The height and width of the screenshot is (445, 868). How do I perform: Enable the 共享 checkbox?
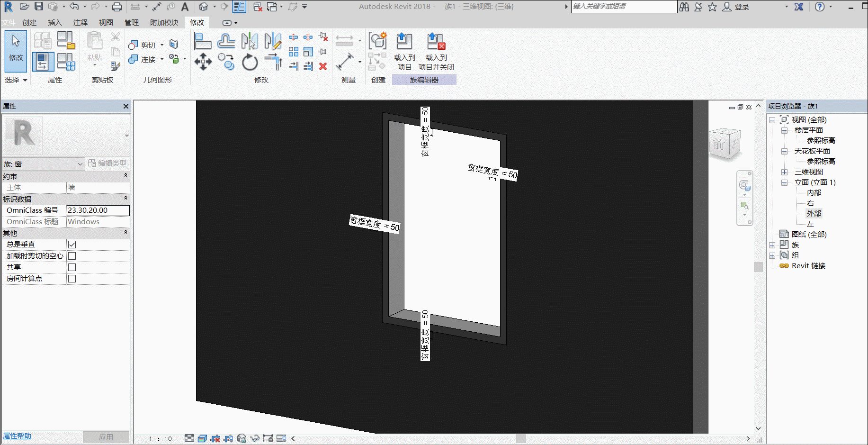72,267
